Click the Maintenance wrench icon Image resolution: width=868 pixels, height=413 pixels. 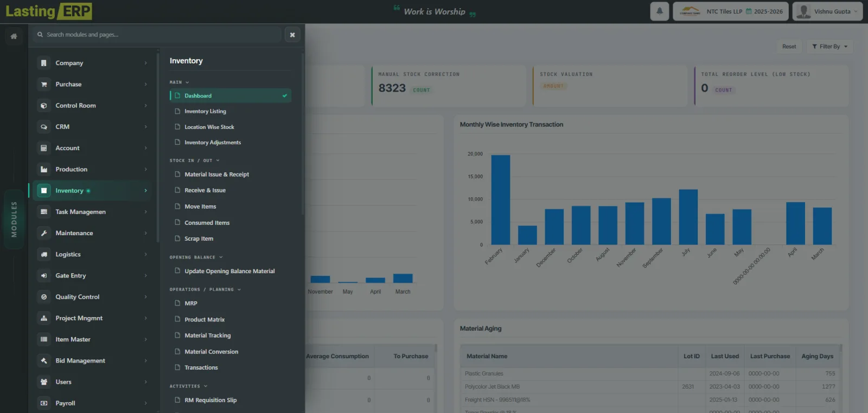44,233
